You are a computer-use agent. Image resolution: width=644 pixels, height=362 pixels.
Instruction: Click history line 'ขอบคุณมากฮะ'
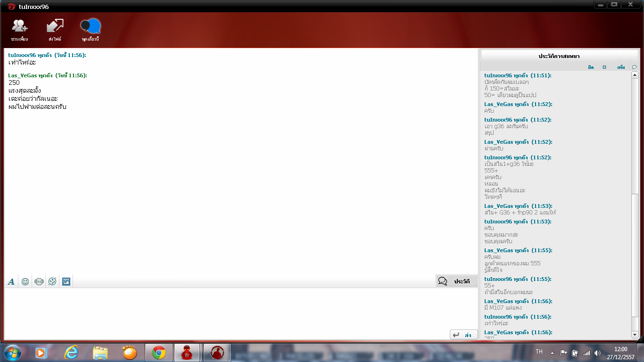[x=501, y=235]
